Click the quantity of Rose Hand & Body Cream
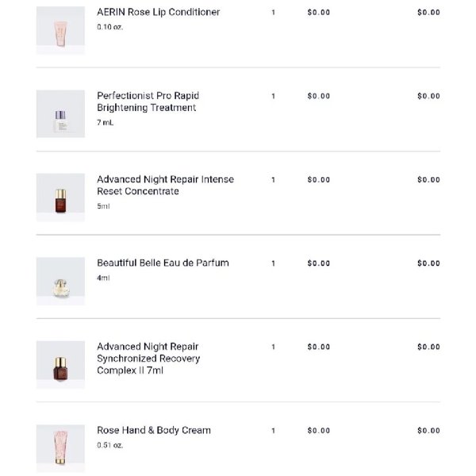476x476 pixels. (x=273, y=431)
